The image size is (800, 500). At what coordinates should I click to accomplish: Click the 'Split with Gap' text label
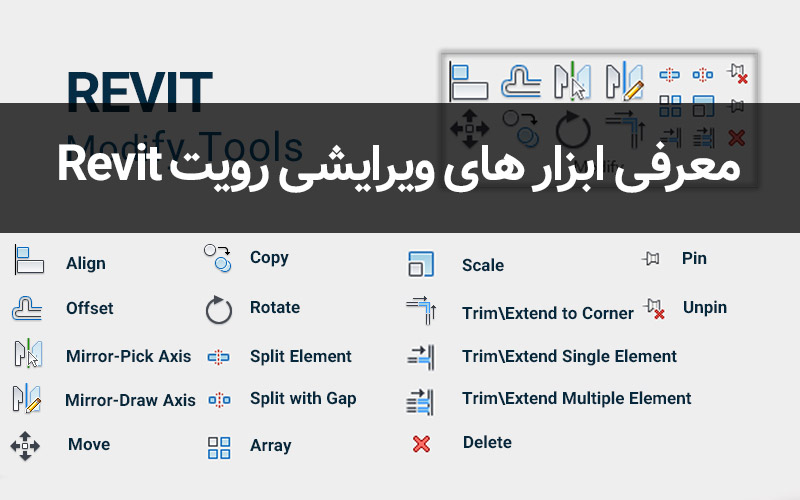point(303,399)
